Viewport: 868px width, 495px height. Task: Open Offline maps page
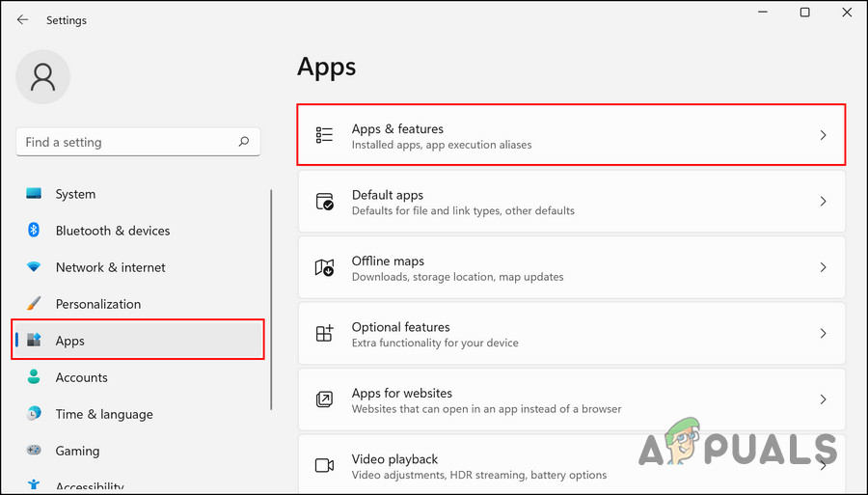click(571, 267)
